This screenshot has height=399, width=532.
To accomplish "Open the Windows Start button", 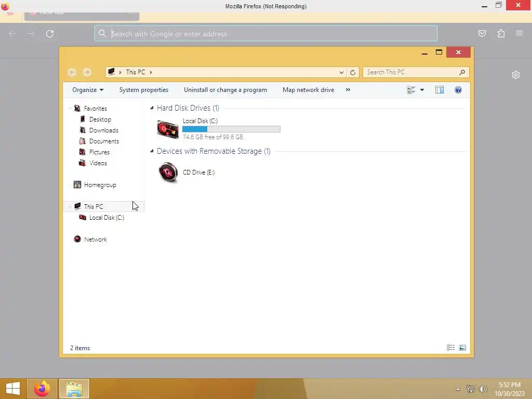I will (13, 389).
